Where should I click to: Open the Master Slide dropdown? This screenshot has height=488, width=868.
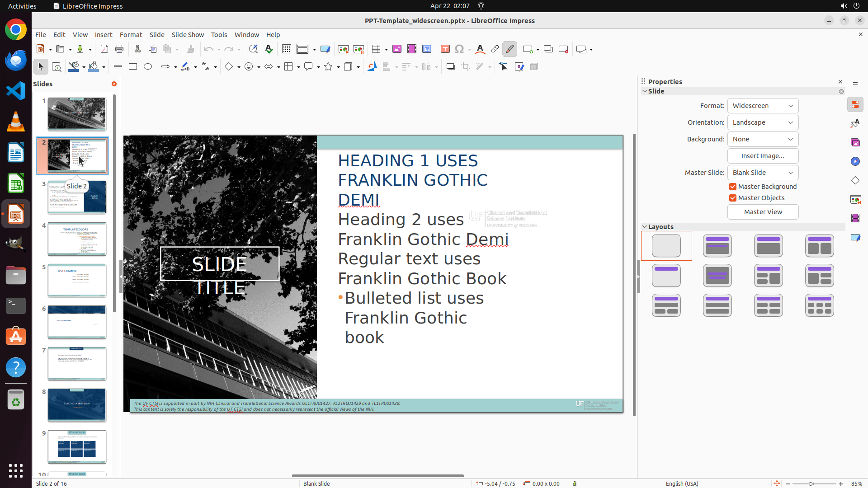(763, 173)
